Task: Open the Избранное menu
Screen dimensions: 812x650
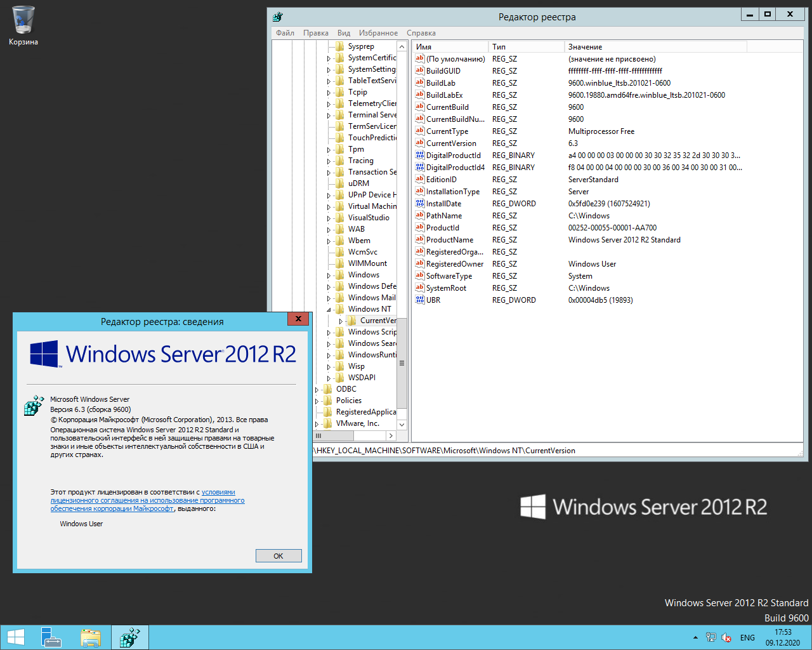Action: click(x=378, y=33)
